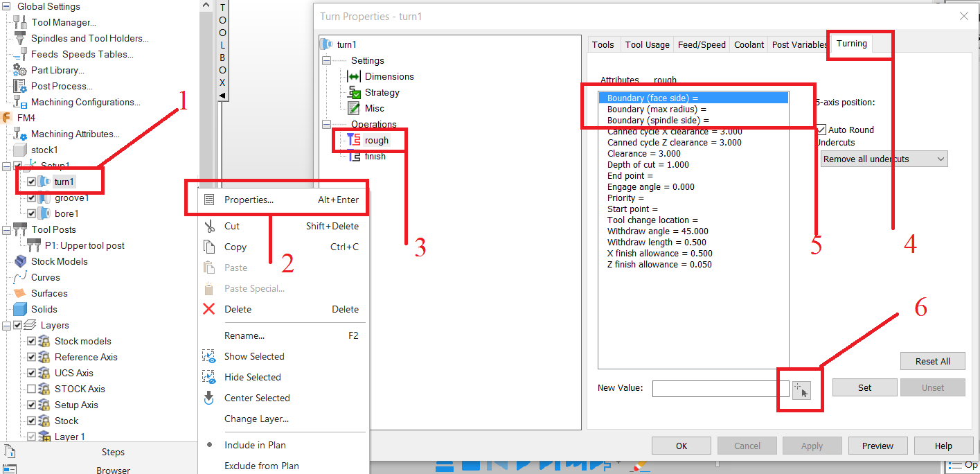Image resolution: width=980 pixels, height=474 pixels.
Task: Enable the STOCK Axis layer checkbox
Action: point(31,389)
